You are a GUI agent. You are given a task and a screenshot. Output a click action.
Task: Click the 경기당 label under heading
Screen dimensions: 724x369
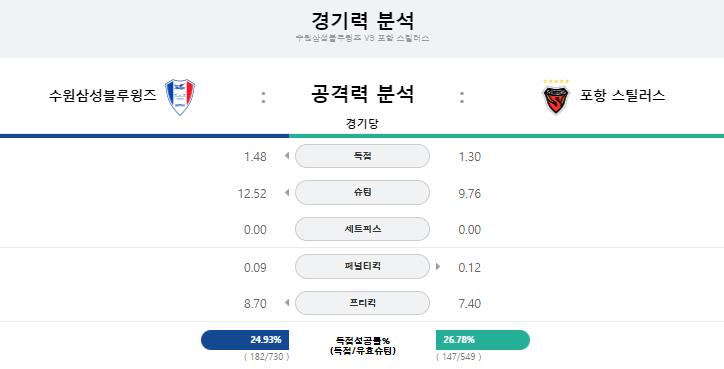(362, 124)
